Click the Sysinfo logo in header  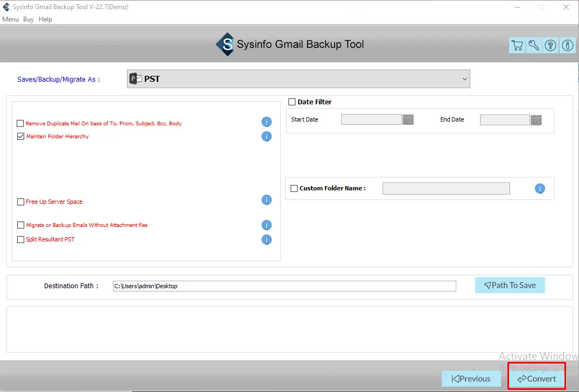pos(225,44)
